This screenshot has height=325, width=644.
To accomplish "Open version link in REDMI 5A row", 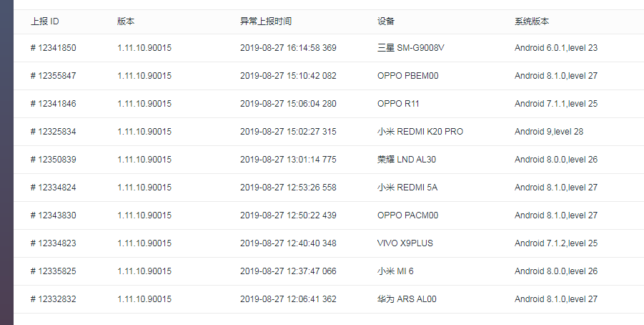I will pos(144,188).
